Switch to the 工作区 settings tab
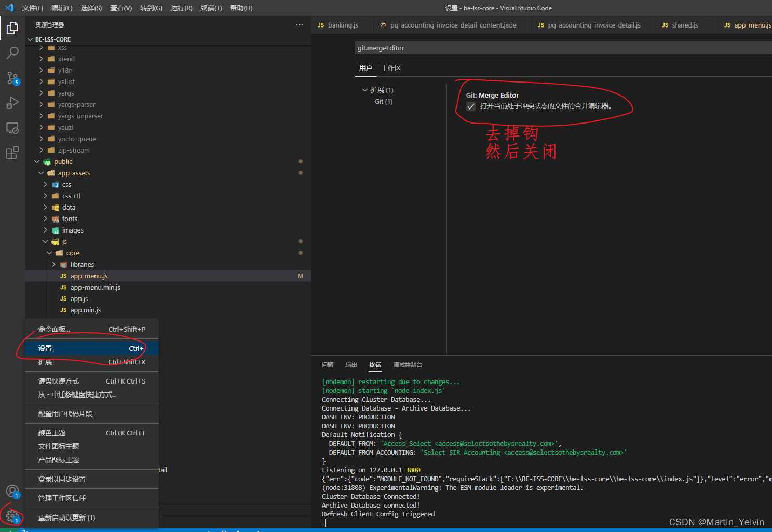This screenshot has width=772, height=532. pos(391,68)
